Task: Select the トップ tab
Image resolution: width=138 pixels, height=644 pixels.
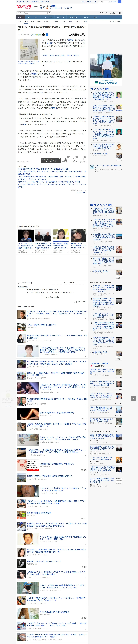Action: tap(20, 17)
